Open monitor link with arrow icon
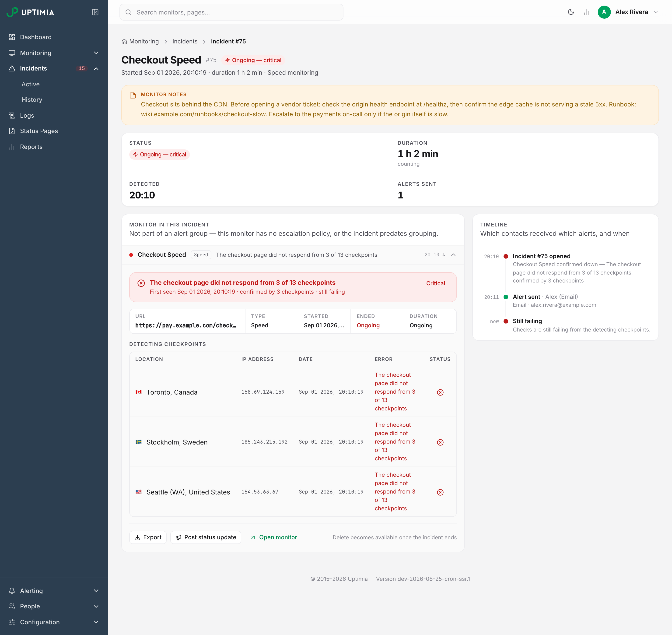The height and width of the screenshot is (635, 672). (274, 537)
